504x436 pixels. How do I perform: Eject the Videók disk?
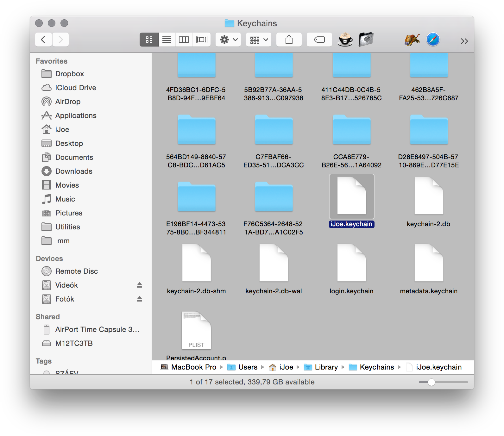(140, 285)
